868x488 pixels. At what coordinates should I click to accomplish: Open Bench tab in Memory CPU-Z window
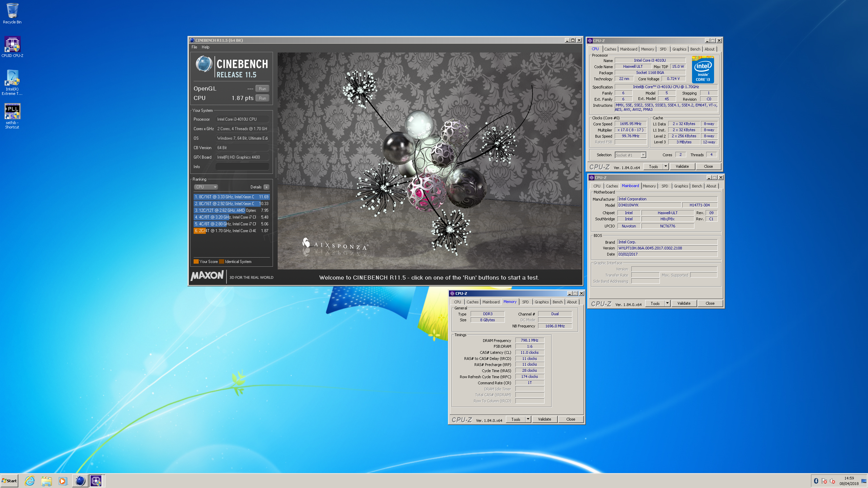557,302
